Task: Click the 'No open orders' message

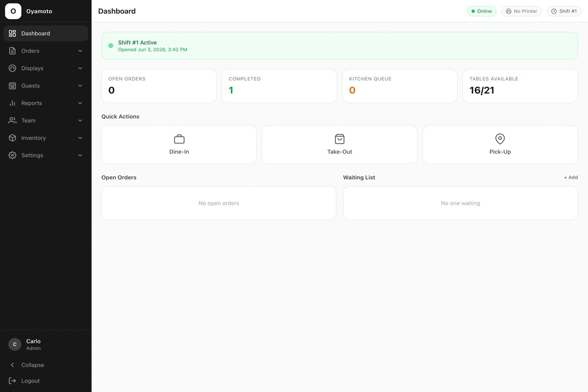Action: click(219, 203)
